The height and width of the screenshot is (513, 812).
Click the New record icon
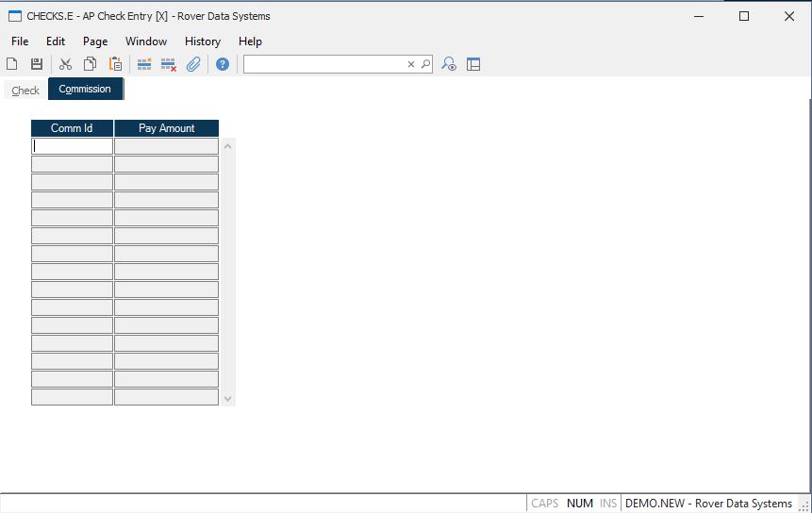pos(12,64)
